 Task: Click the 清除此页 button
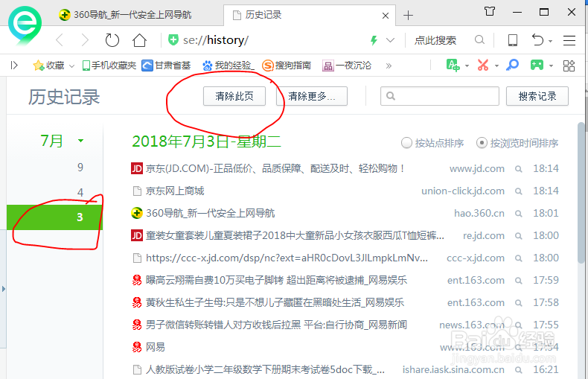coord(234,96)
